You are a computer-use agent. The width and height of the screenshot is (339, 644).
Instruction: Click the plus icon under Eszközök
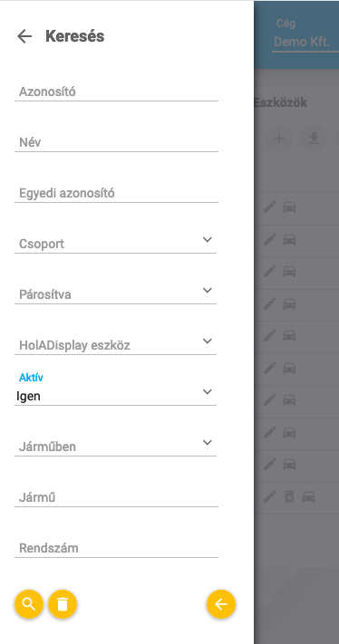click(x=279, y=139)
